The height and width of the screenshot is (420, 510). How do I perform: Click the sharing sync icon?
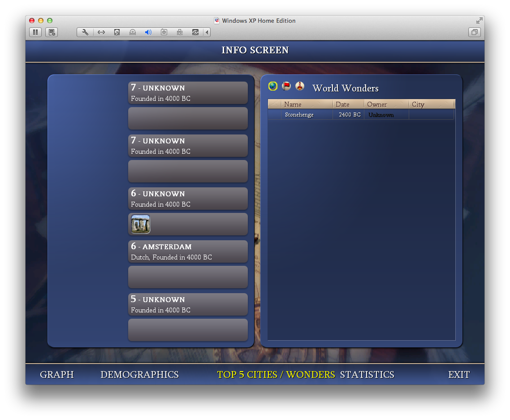pyautogui.click(x=195, y=32)
